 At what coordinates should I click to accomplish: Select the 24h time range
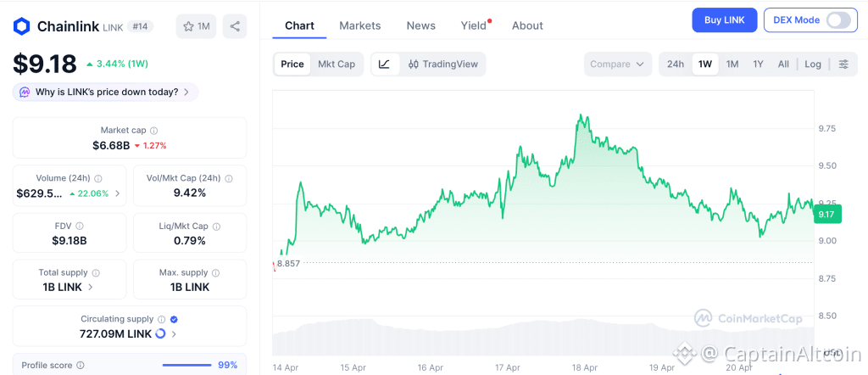click(x=676, y=64)
